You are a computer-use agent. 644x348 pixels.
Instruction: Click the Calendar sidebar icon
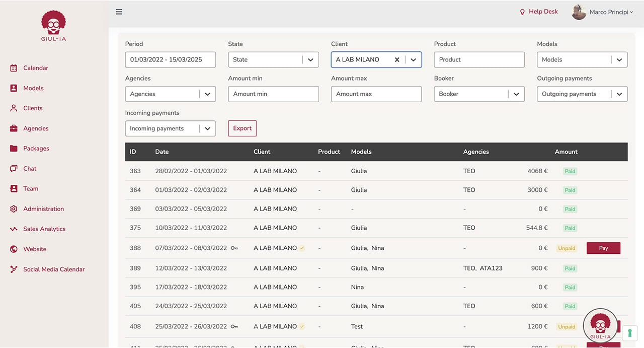click(14, 68)
